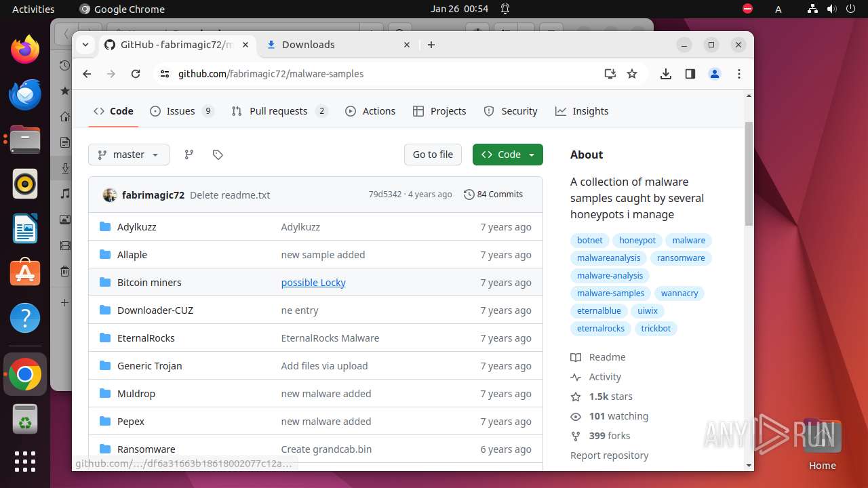Open the Ransomware folder

coord(146,449)
